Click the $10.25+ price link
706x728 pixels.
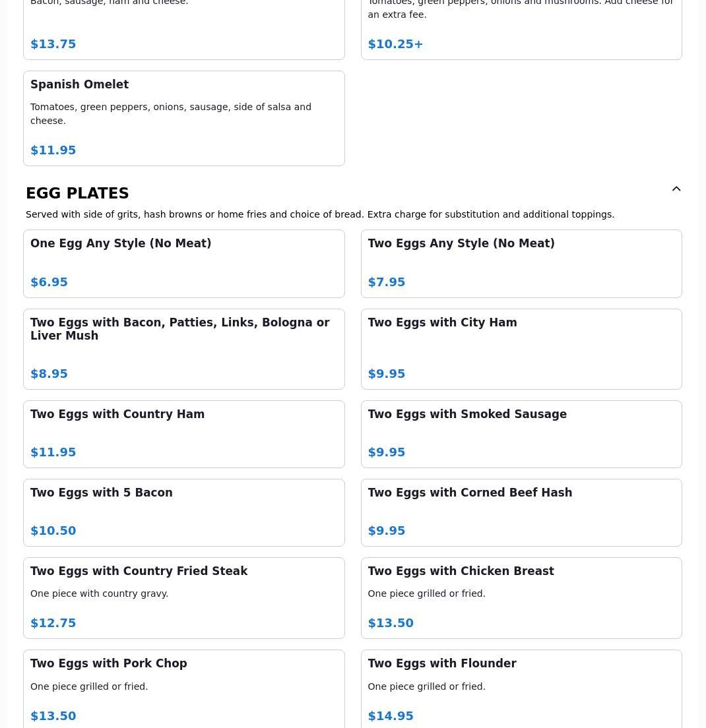[x=395, y=44]
